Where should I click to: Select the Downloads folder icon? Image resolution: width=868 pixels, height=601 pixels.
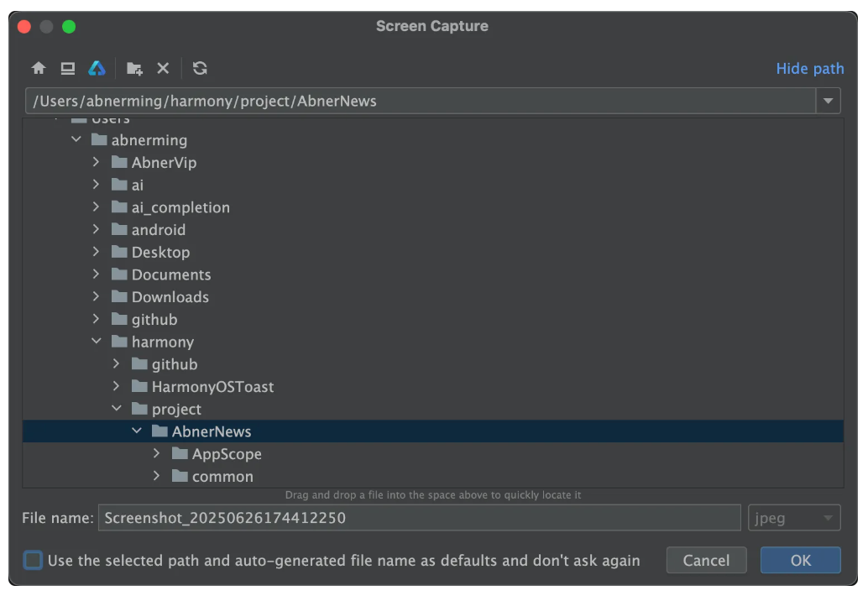[x=119, y=297]
